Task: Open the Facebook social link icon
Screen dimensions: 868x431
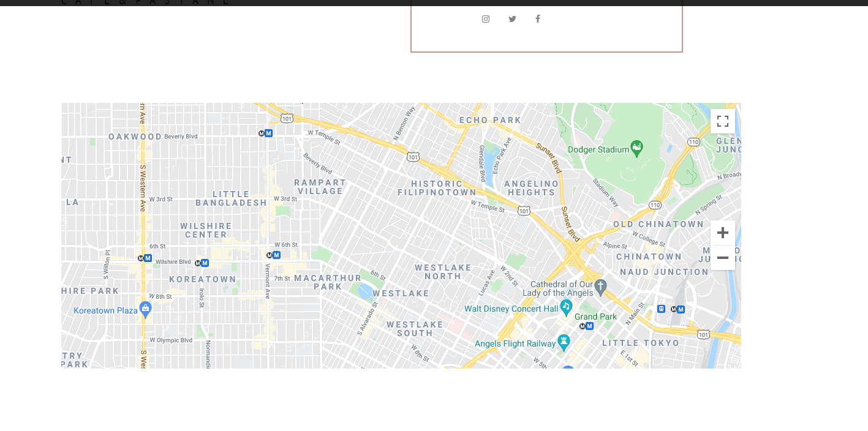Action: pyautogui.click(x=538, y=19)
